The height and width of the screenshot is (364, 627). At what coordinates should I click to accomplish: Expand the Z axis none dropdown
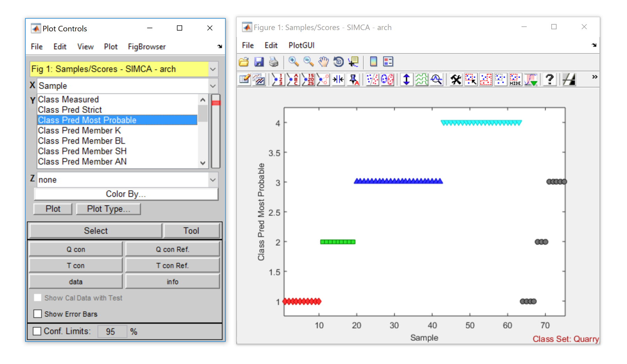pyautogui.click(x=213, y=180)
